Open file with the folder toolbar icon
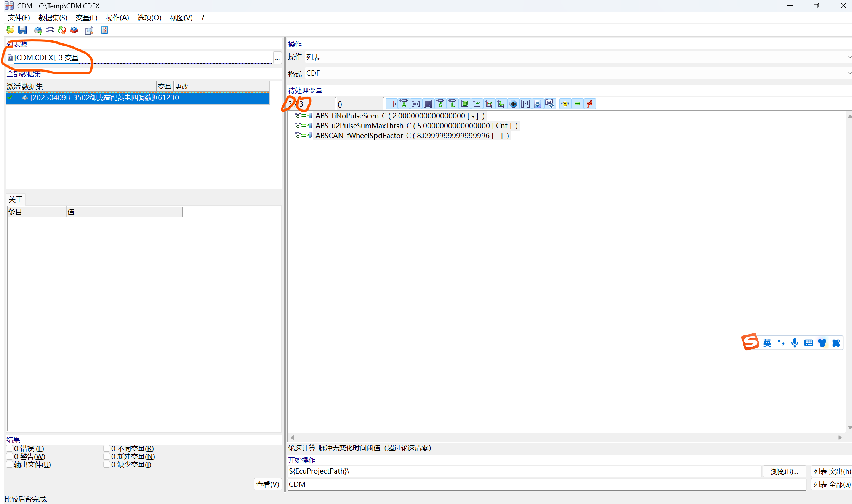This screenshot has height=504, width=852. [10, 30]
